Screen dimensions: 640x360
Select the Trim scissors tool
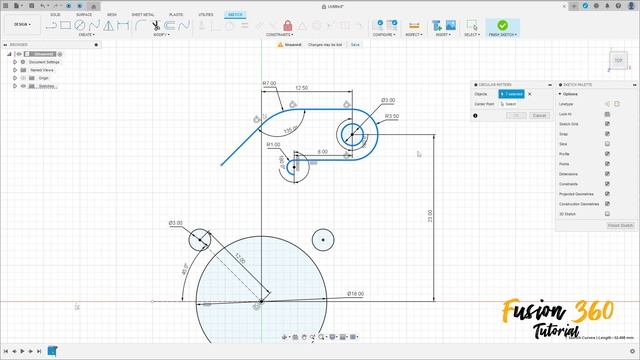[x=156, y=25]
